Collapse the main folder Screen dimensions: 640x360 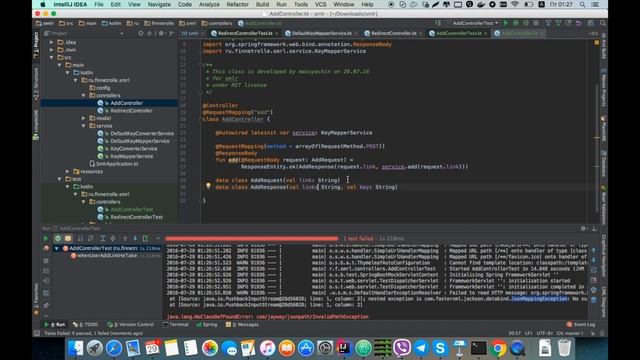pos(60,65)
